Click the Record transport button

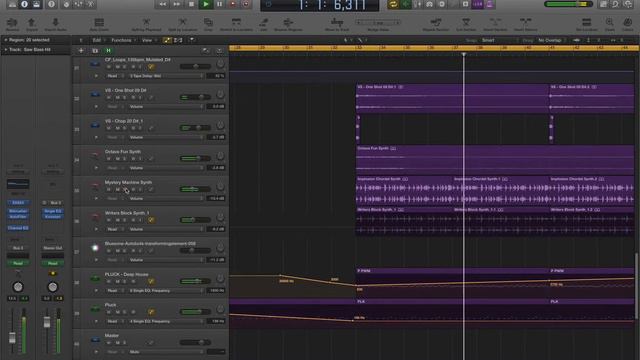click(x=233, y=4)
